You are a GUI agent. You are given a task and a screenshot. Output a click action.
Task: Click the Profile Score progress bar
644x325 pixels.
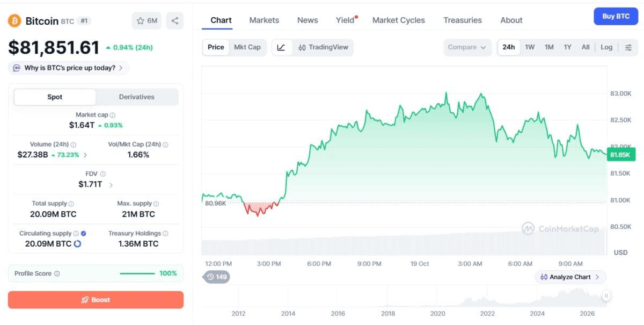point(138,273)
